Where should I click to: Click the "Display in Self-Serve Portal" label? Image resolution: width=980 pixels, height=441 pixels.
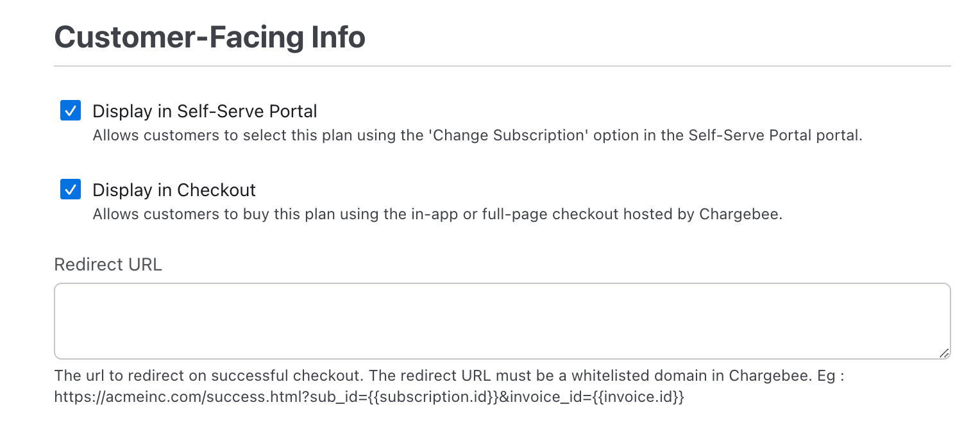click(205, 112)
